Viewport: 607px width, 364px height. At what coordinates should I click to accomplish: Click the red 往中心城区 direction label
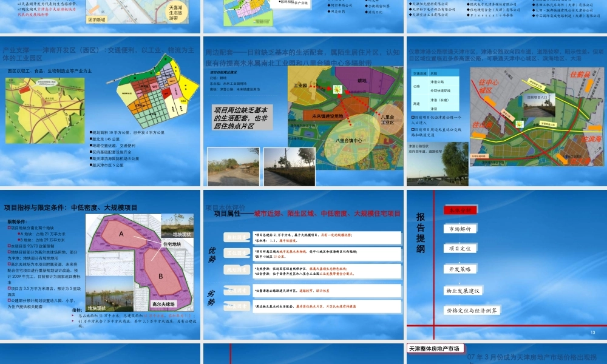488,86
